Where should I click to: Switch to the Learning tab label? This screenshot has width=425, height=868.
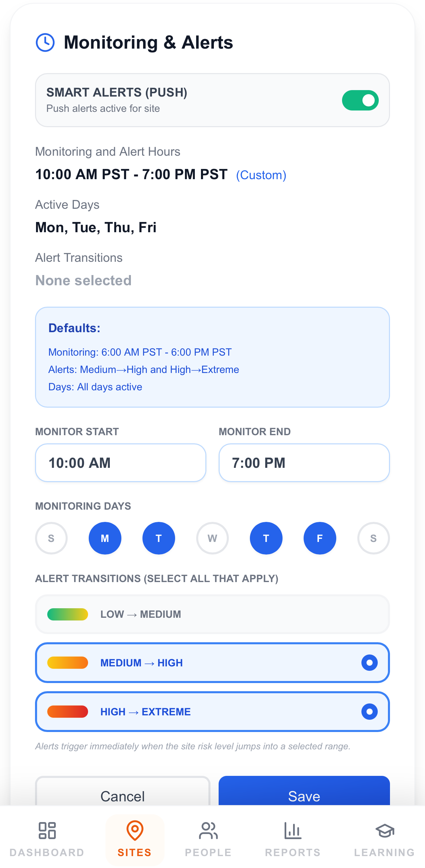385,853
